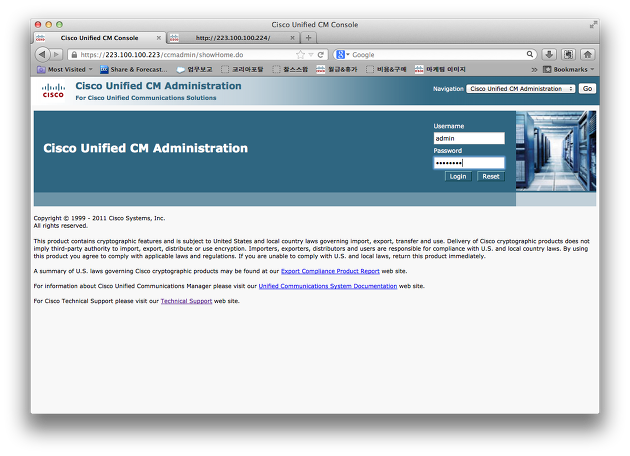Click the bookmarks toolbar button next to Downloads
The image size is (630, 456).
568,54
